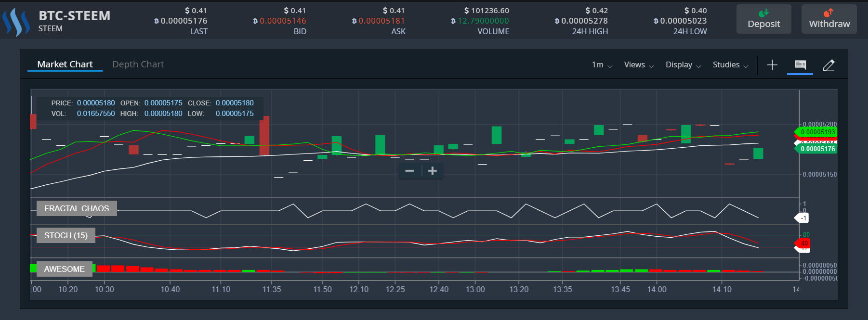Switch to Depth Chart tab
The width and height of the screenshot is (868, 320).
[x=138, y=64]
